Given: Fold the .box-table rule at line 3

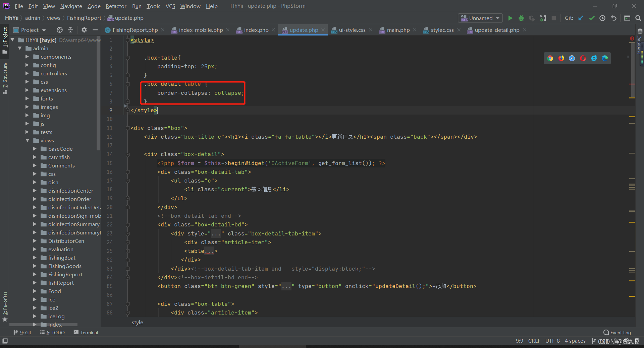Looking at the screenshot, I should click(127, 58).
